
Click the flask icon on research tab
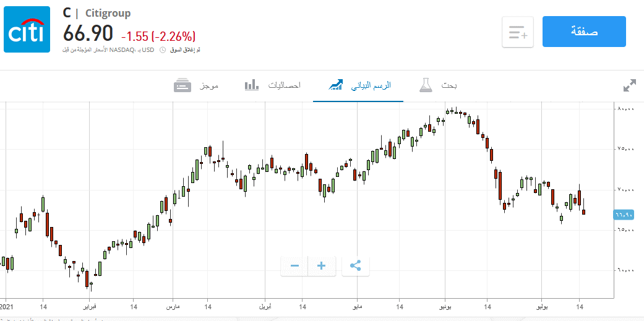pos(426,85)
